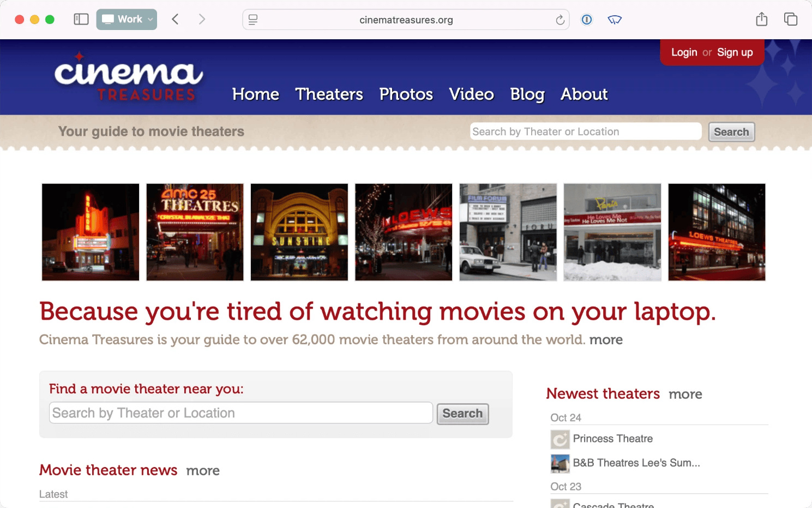This screenshot has width=812, height=508.
Task: Click Search under 'Find a movie theater'
Action: pyautogui.click(x=462, y=414)
